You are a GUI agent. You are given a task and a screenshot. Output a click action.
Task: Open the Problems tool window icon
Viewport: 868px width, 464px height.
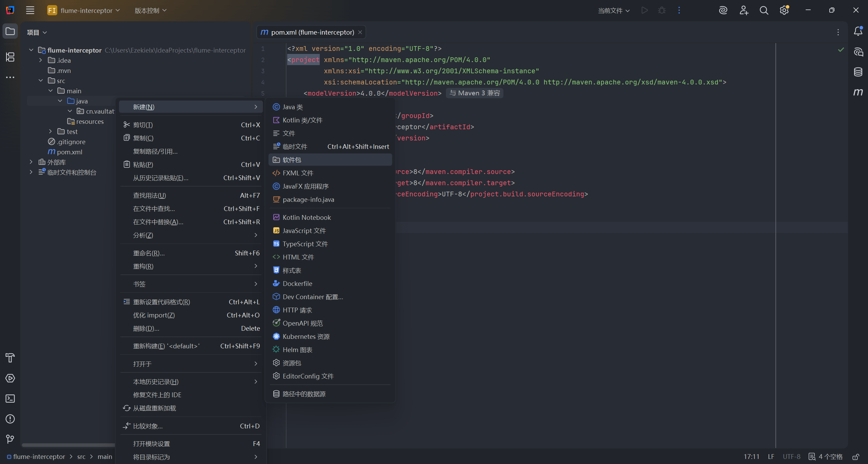10,419
